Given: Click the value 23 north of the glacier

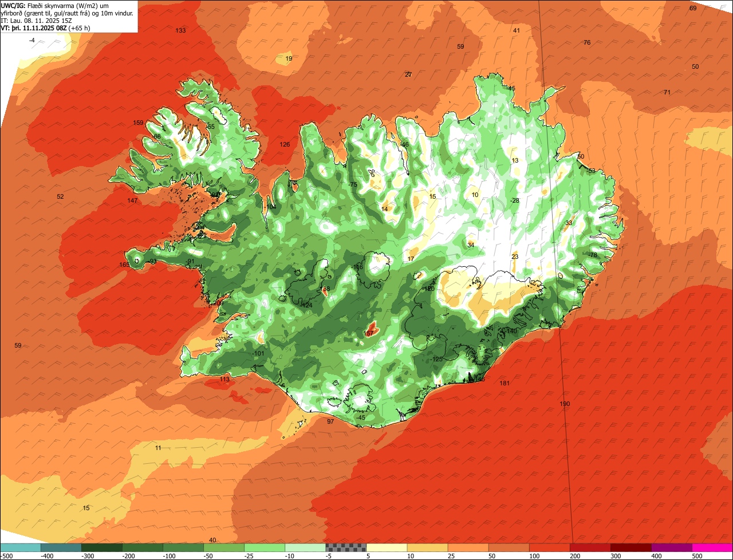Looking at the screenshot, I should click(515, 257).
